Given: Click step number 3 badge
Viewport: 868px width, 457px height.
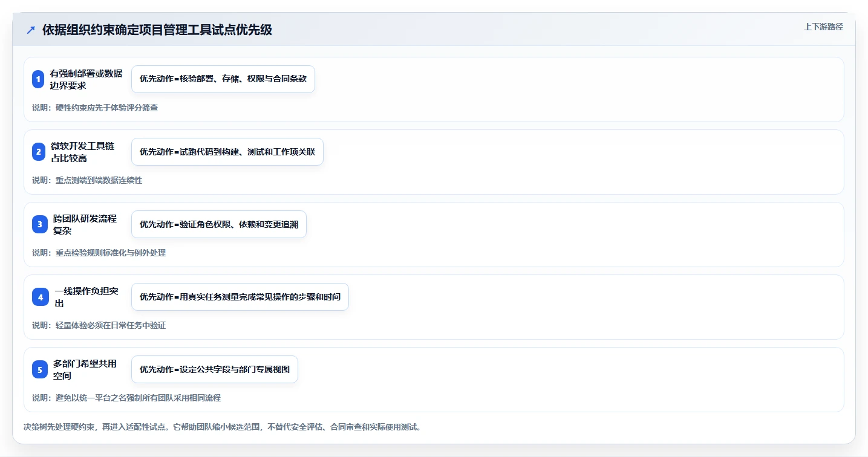Looking at the screenshot, I should click(39, 224).
